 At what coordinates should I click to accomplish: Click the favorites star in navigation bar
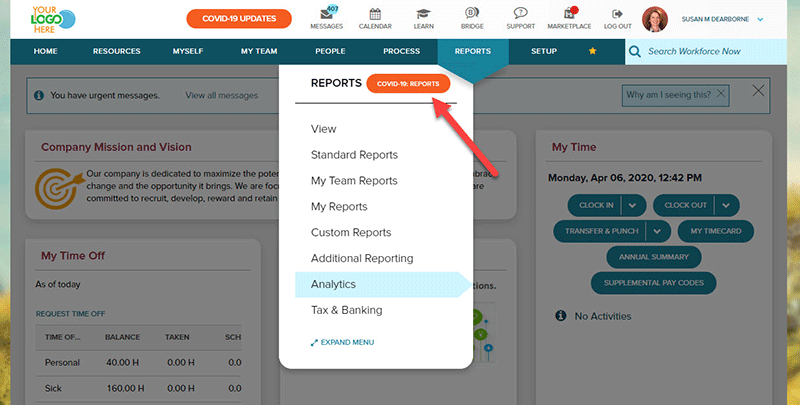pos(593,51)
